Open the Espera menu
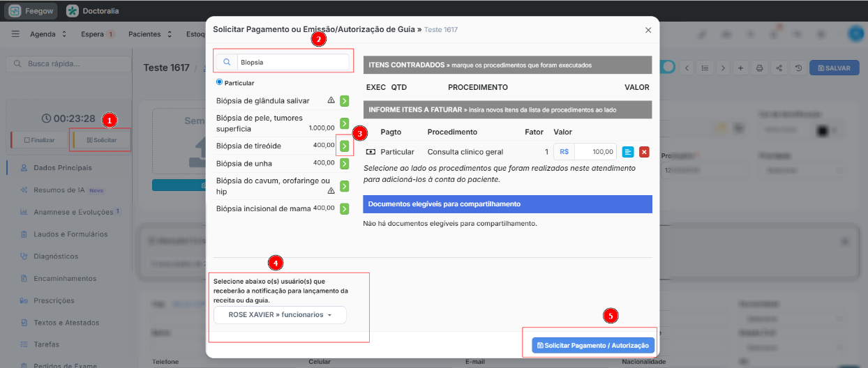868x368 pixels. (97, 33)
